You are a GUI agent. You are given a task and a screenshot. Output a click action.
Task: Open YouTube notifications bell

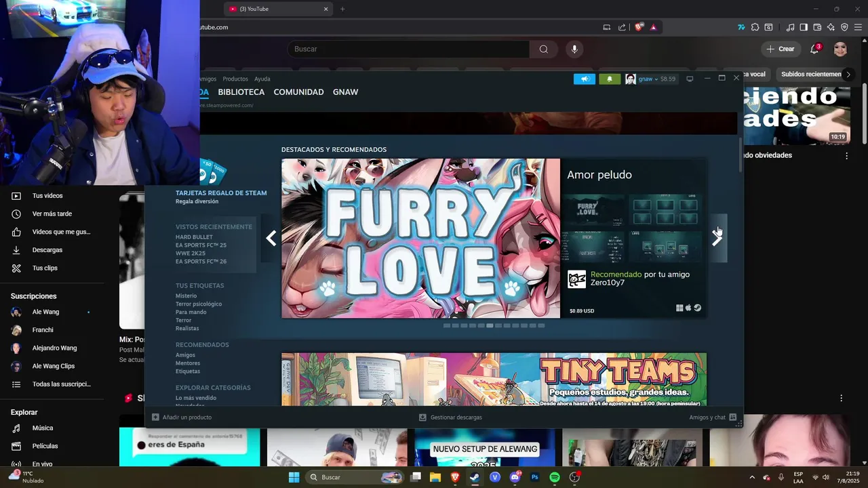pos(814,49)
